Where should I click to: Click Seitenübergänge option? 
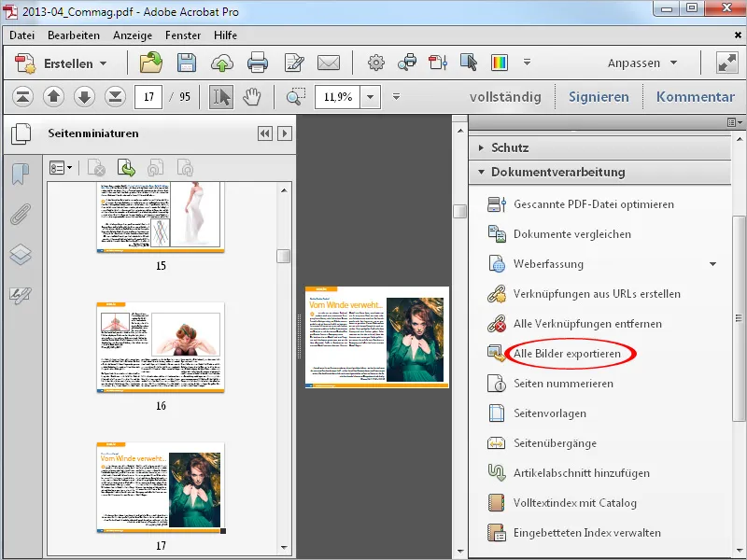(555, 443)
